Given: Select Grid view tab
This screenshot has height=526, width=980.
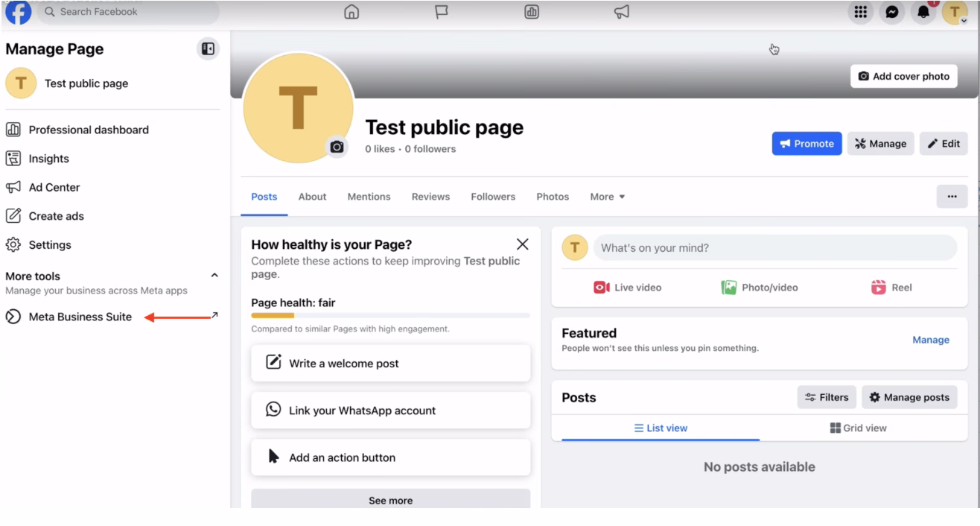Looking at the screenshot, I should 859,428.
